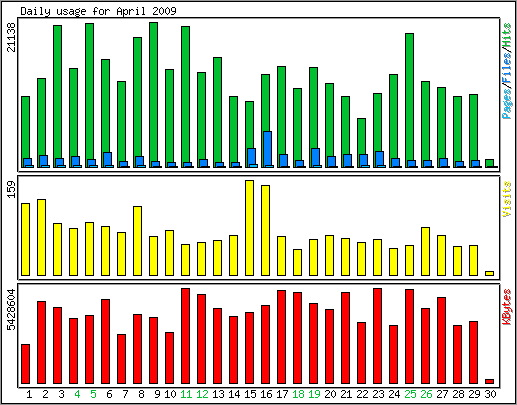Click day label 6 on the x-axis
The height and width of the screenshot is (405, 517).
coord(109,394)
